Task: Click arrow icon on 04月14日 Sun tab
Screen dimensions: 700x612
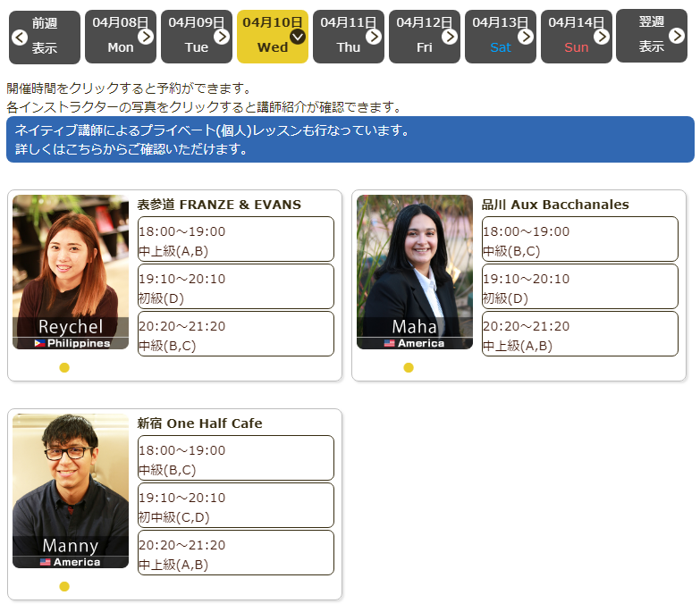Action: pyautogui.click(x=602, y=37)
